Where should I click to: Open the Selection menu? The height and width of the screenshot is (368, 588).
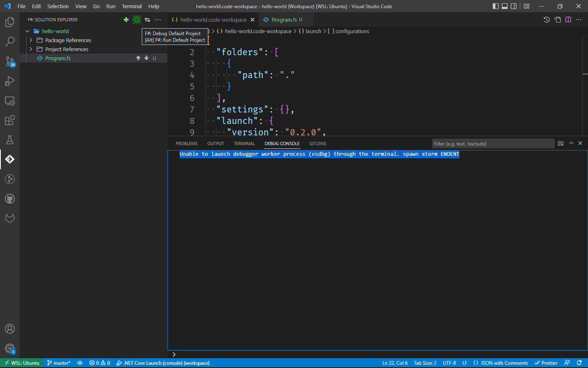point(58,6)
